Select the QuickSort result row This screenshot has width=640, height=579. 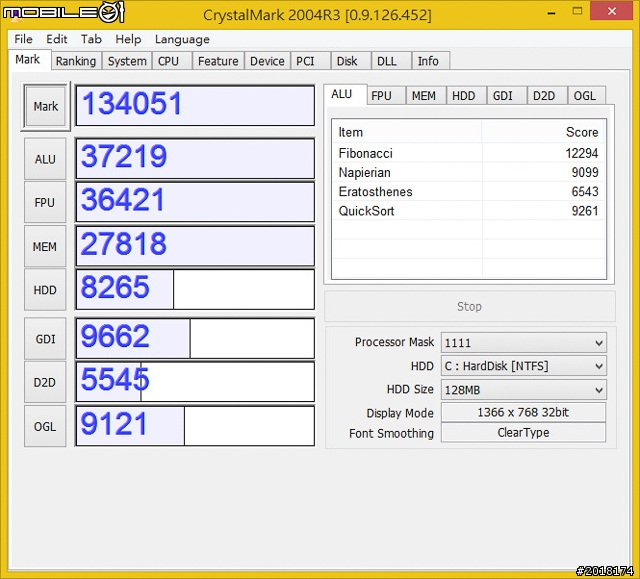tap(469, 211)
